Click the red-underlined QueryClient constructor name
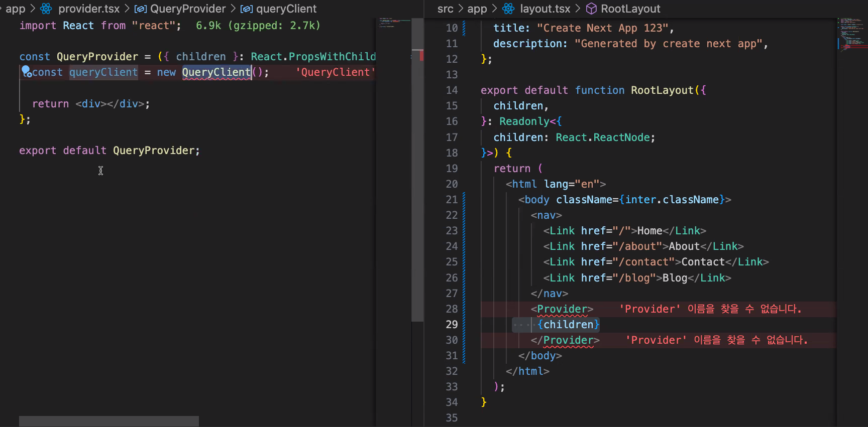This screenshot has width=868, height=427. point(216,72)
